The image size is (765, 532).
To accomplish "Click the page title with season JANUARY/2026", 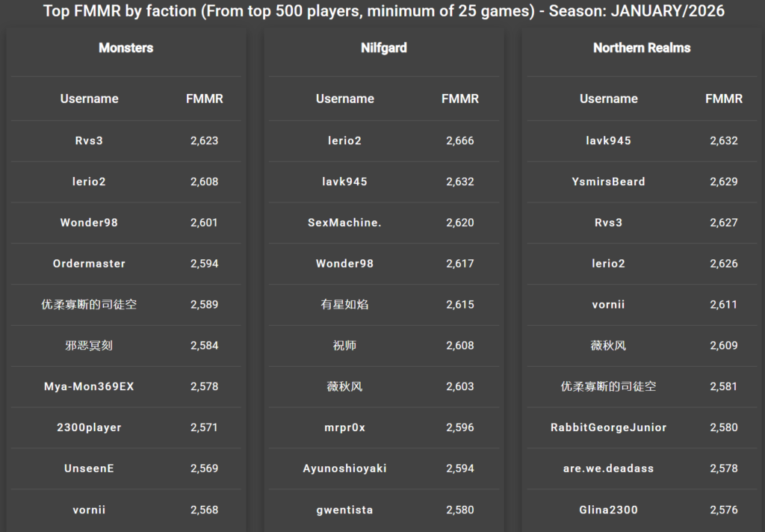I will (383, 11).
